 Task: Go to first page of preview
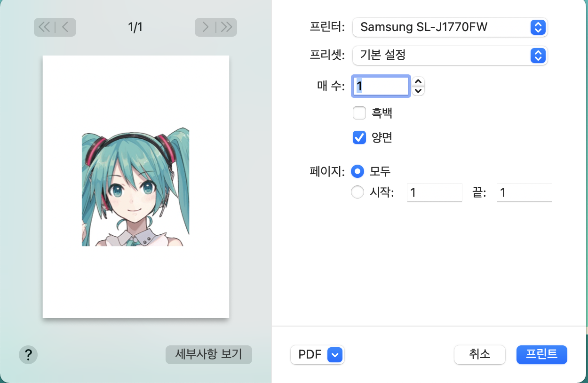pyautogui.click(x=44, y=27)
